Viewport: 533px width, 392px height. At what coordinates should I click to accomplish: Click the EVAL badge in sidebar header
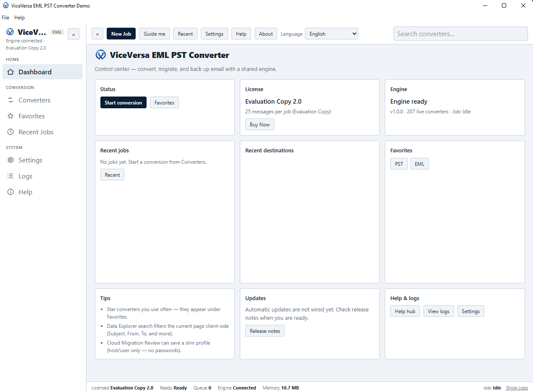coord(57,32)
